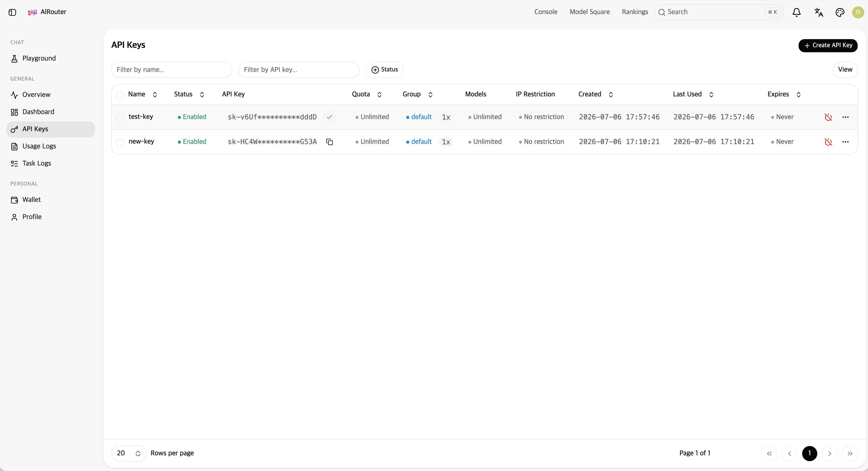The image size is (868, 471).
Task: Disable new-key with the red power icon
Action: tap(828, 142)
